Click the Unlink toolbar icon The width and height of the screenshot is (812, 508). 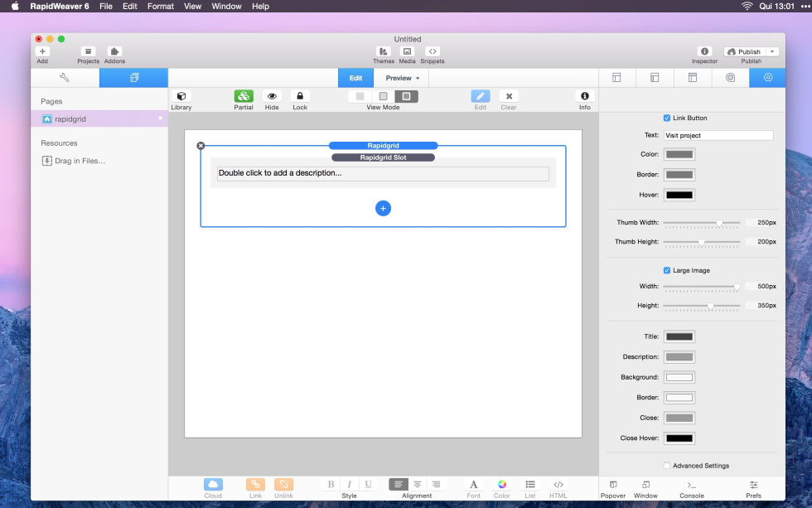pos(283,484)
